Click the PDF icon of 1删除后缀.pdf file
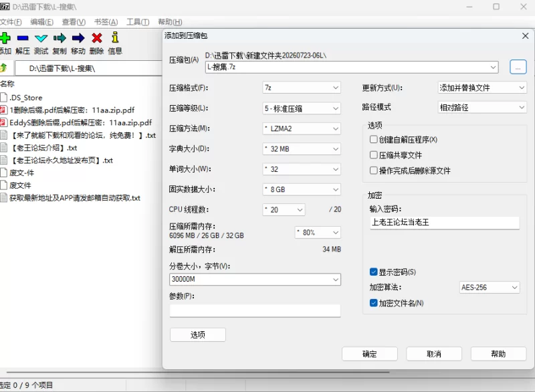The width and height of the screenshot is (535, 392). click(3, 110)
